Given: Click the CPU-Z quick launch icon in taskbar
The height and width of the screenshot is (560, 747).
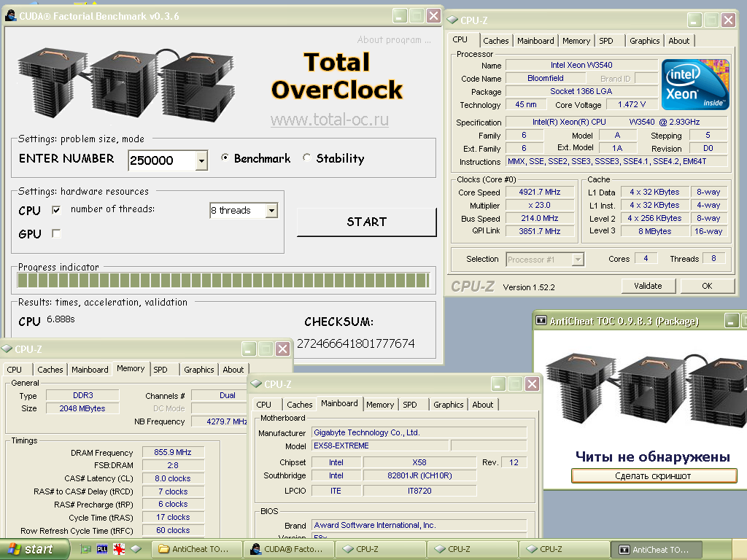Looking at the screenshot, I should [136, 549].
